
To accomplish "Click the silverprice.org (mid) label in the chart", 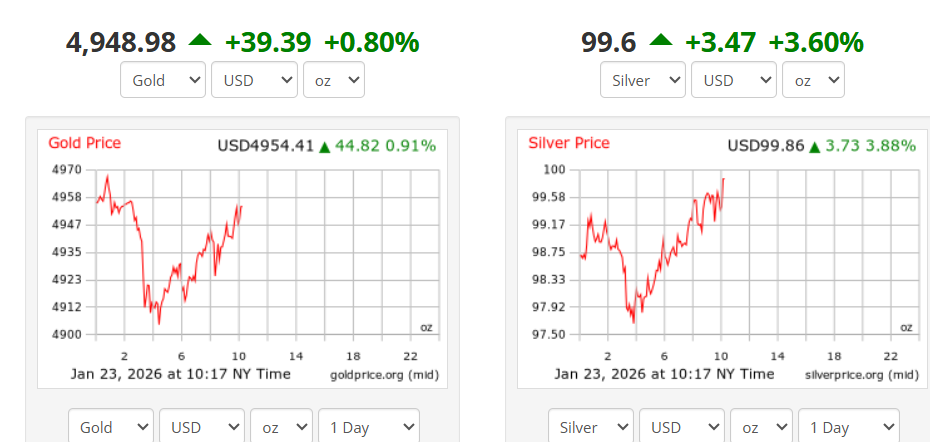I will [x=861, y=374].
